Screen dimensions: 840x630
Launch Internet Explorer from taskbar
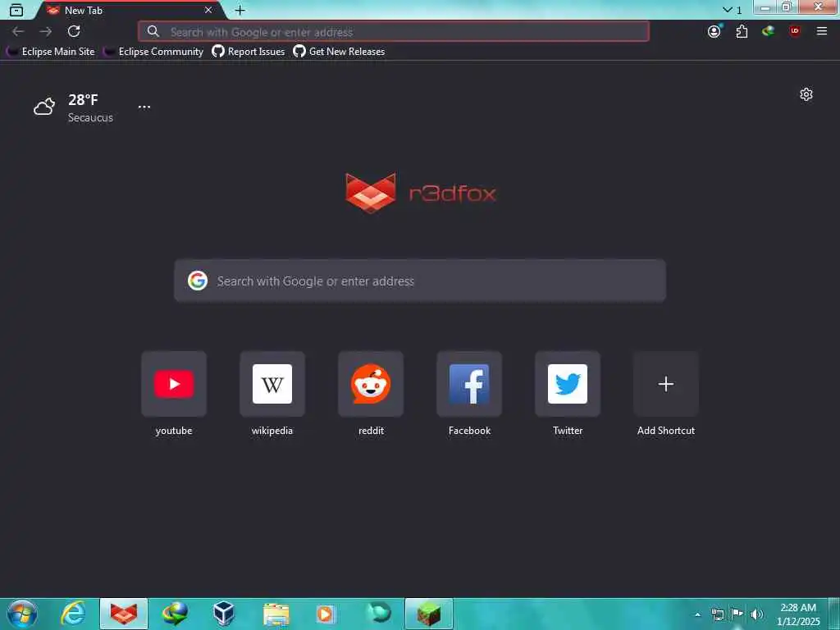[73, 614]
